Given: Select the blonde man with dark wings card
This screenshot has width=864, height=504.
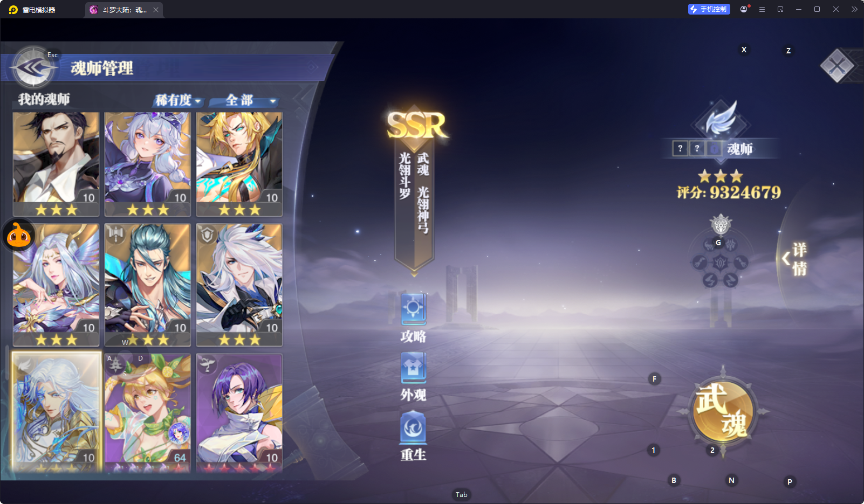Looking at the screenshot, I should [x=239, y=164].
